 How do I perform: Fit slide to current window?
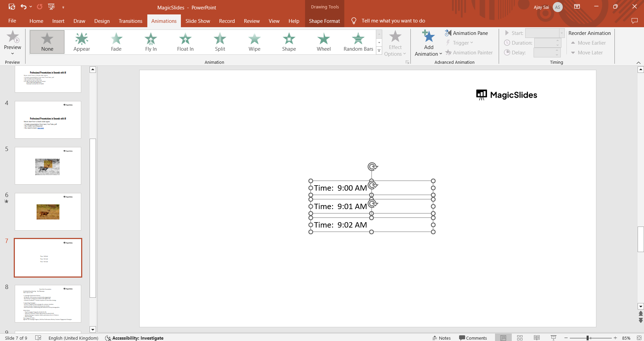pos(639,338)
